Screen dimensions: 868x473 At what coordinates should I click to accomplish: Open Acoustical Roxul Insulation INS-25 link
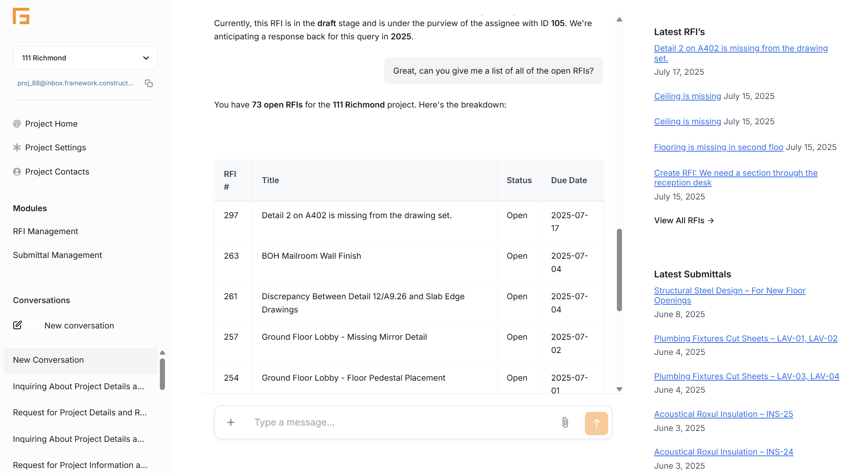pos(723,414)
